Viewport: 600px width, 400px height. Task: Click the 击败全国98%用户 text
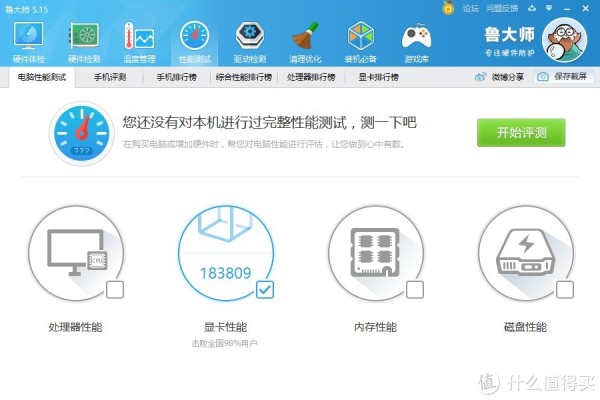pos(225,343)
